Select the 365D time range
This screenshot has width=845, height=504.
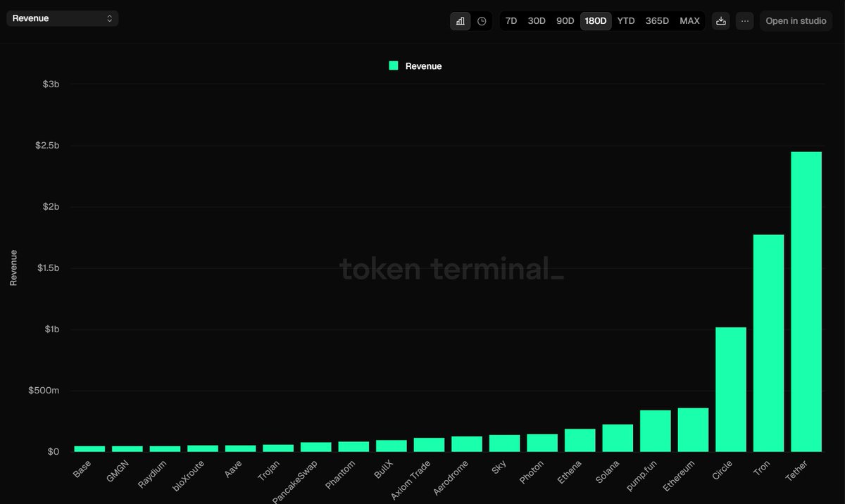(x=657, y=21)
